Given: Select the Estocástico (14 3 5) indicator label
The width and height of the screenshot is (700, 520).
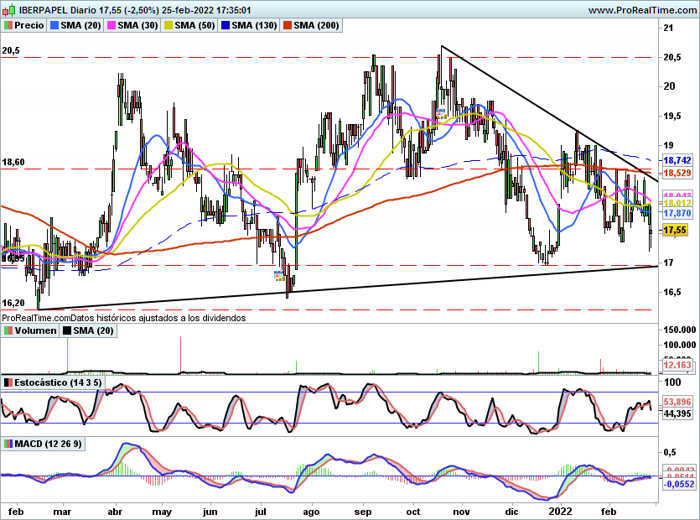Looking at the screenshot, I should [52, 383].
